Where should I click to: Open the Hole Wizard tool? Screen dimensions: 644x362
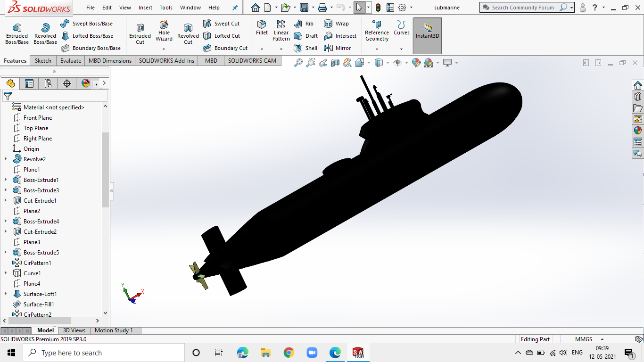point(164,31)
